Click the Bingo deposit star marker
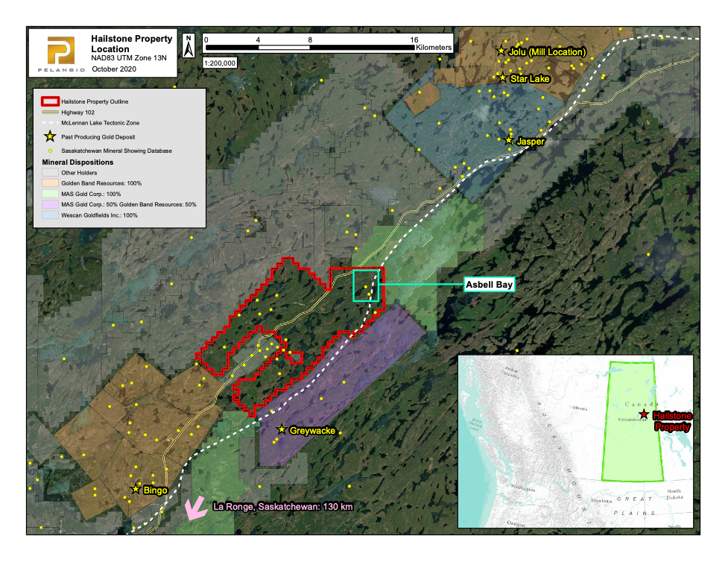 pos(136,490)
